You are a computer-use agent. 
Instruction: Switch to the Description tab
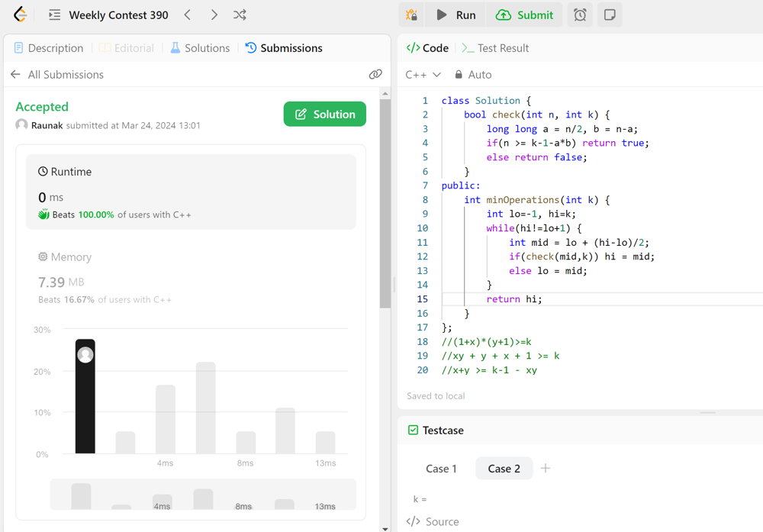[x=49, y=48]
